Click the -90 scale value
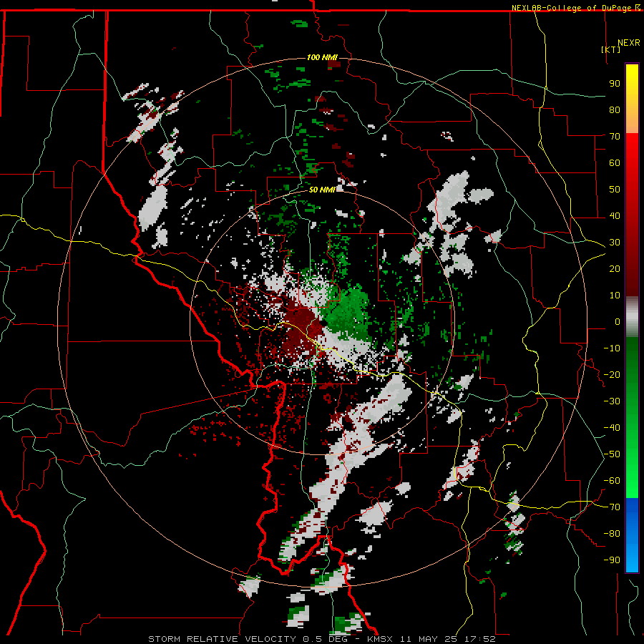 [612, 560]
